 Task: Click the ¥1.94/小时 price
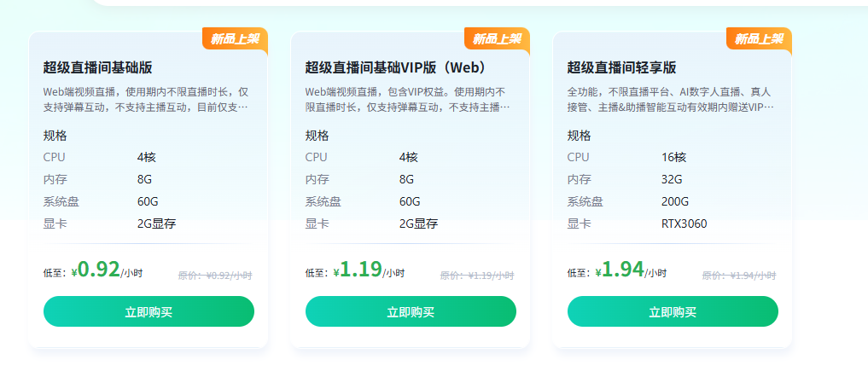(630, 270)
